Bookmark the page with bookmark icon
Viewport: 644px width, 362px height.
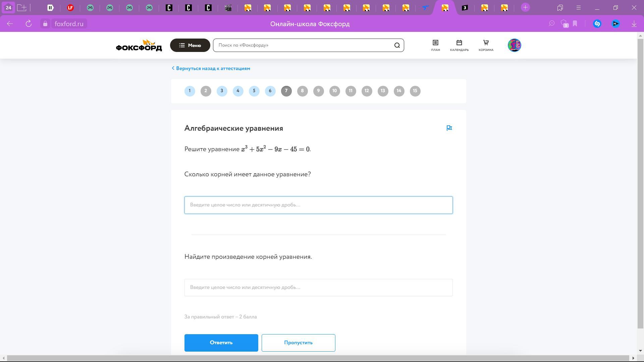coord(575,24)
